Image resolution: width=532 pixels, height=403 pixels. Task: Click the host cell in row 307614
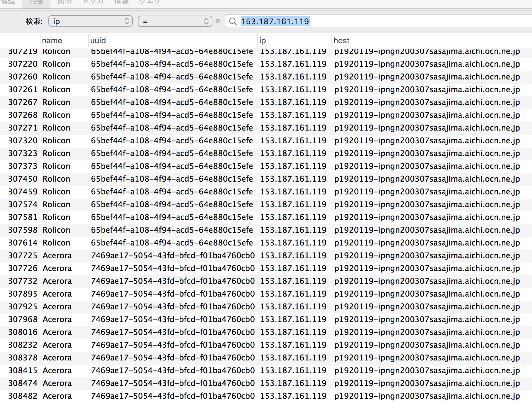pos(427,243)
